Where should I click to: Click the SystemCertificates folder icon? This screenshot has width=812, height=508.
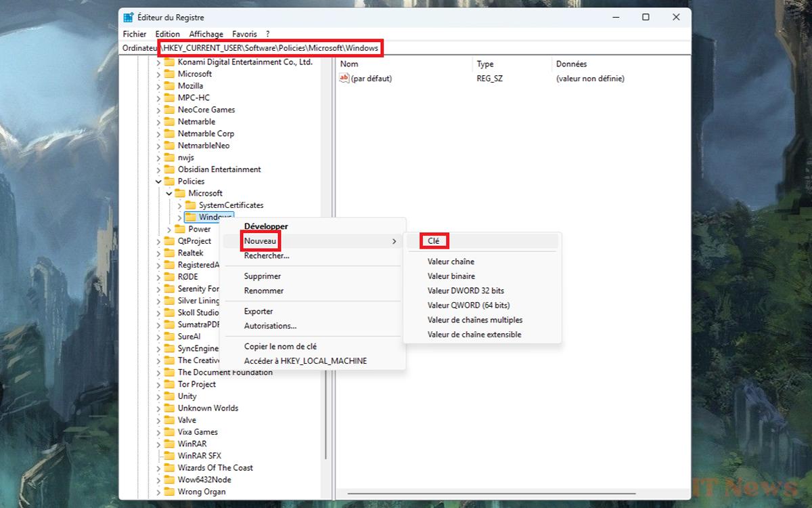pyautogui.click(x=191, y=205)
